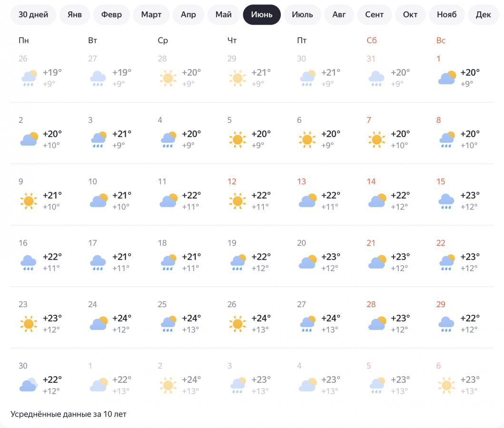
Task: Click the +24° temperature on June 25
Action: click(x=191, y=318)
